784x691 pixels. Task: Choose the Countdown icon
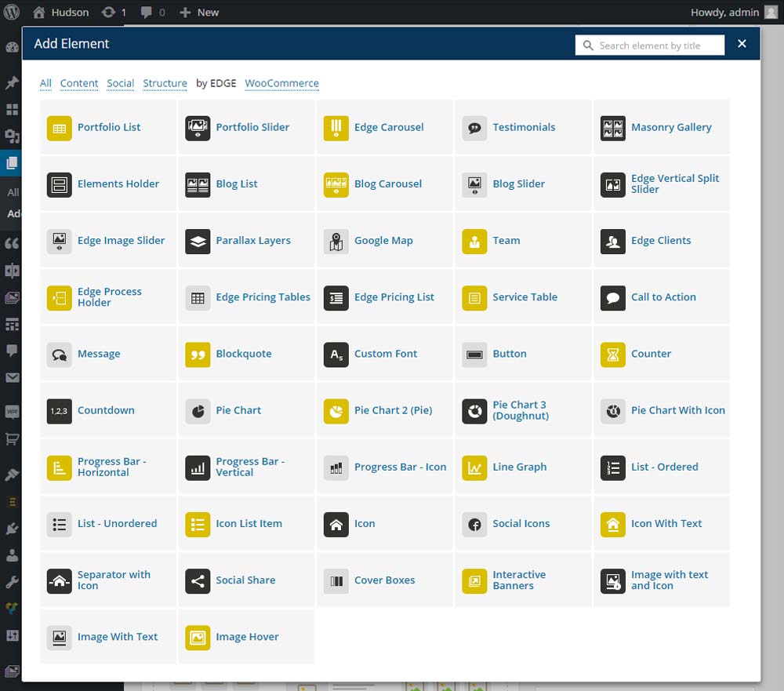(x=59, y=411)
